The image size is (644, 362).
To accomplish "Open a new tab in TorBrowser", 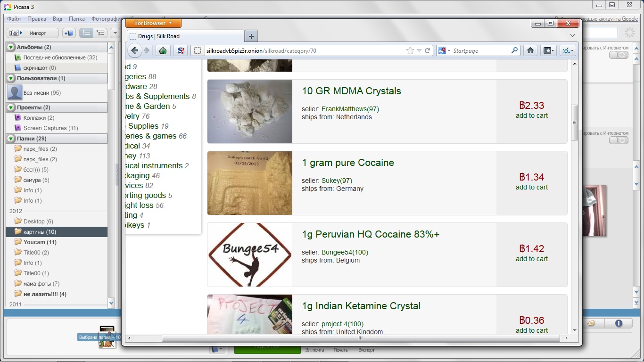I will coord(251,36).
